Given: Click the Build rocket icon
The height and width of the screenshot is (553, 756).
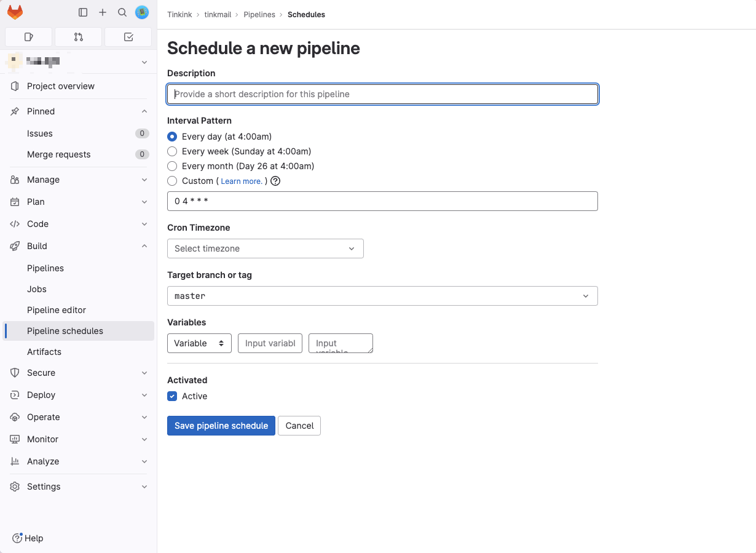Looking at the screenshot, I should 15,246.
